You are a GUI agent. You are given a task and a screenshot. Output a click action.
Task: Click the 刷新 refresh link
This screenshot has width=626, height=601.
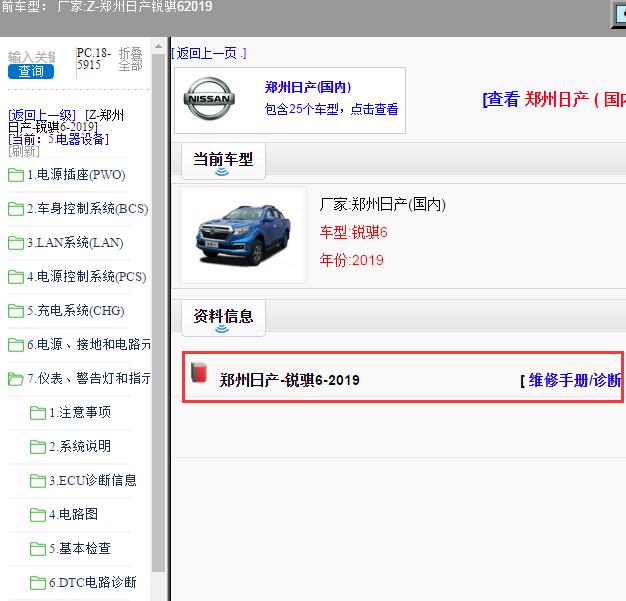point(24,151)
